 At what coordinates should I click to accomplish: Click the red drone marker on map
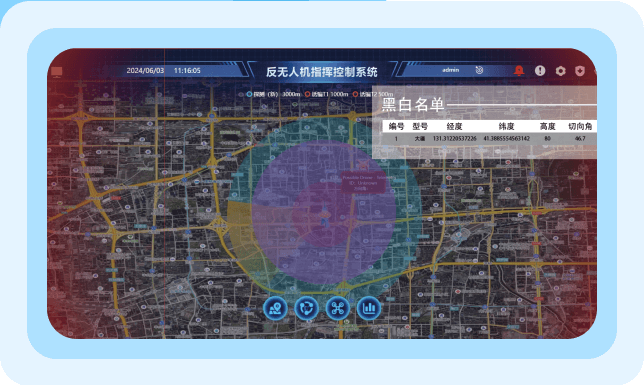coord(363,164)
